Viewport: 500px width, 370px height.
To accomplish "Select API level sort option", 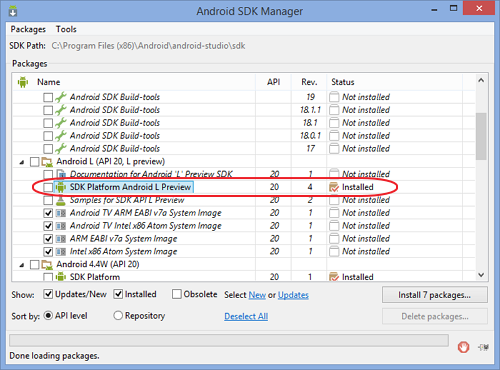I will tap(48, 315).
